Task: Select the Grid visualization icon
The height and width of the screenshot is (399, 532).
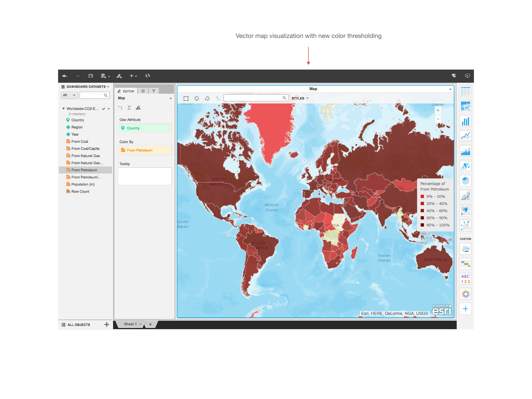Action: tap(465, 91)
